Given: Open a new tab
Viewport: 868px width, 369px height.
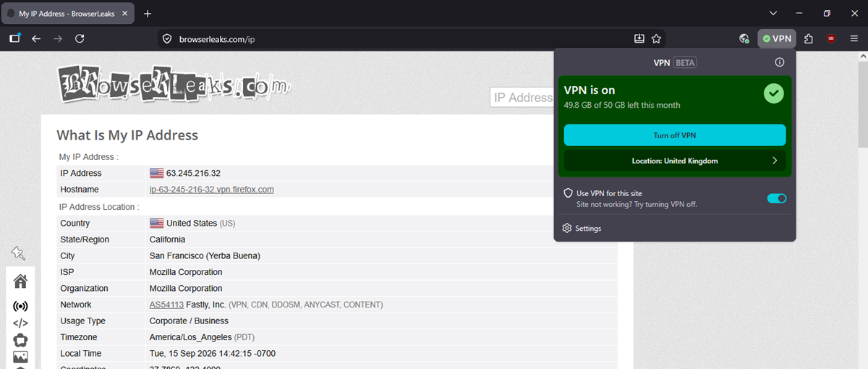Looking at the screenshot, I should [148, 14].
